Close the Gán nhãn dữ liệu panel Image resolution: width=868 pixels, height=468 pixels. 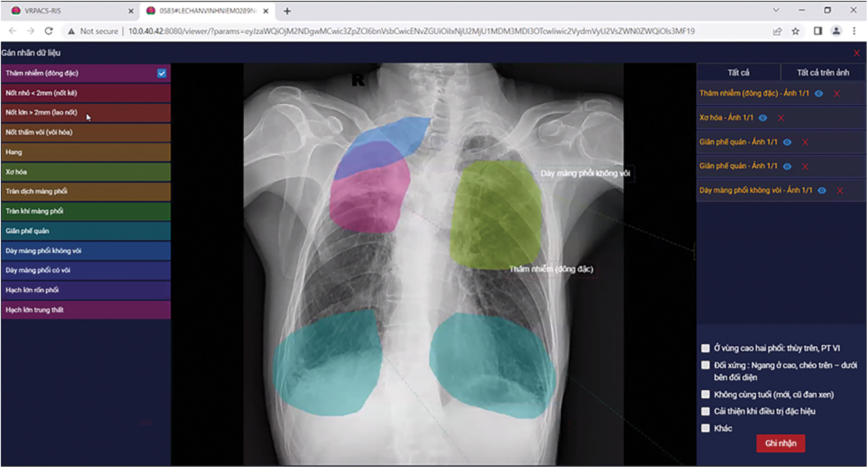[856, 53]
